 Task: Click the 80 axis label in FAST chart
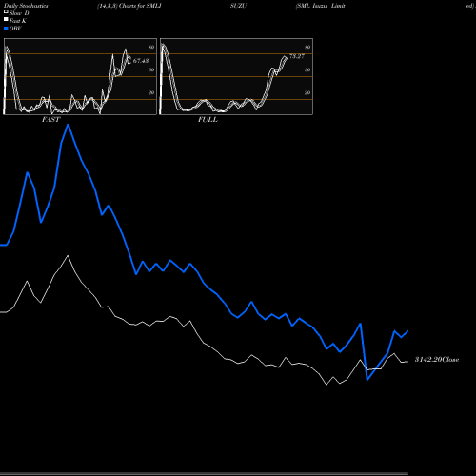coord(151,47)
